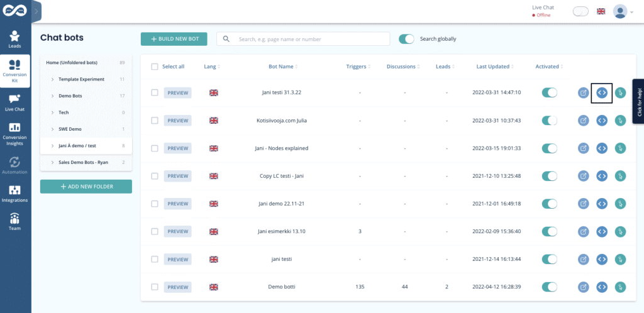Click the UK flag language icon in header

601,11
